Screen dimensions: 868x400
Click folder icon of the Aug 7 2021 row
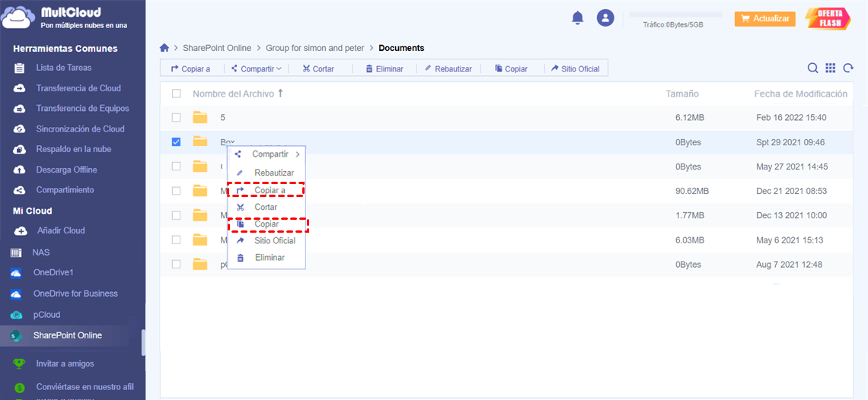pyautogui.click(x=199, y=264)
